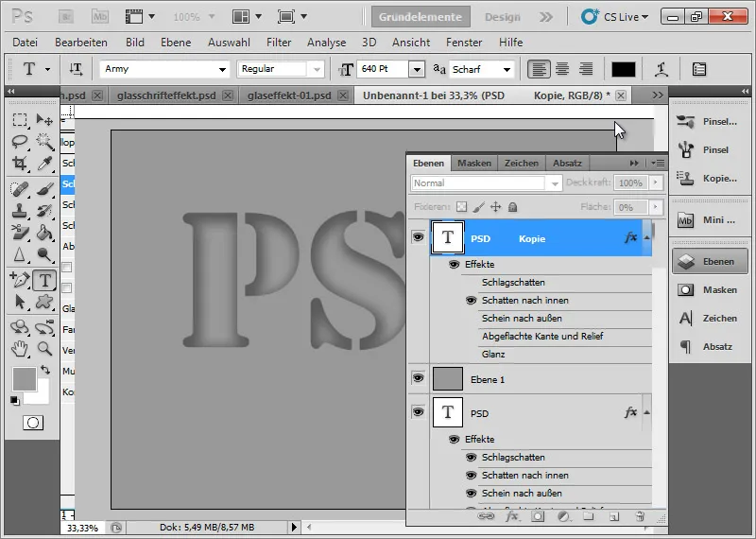The height and width of the screenshot is (539, 756).
Task: Select the History Brush tool
Action: click(x=44, y=211)
